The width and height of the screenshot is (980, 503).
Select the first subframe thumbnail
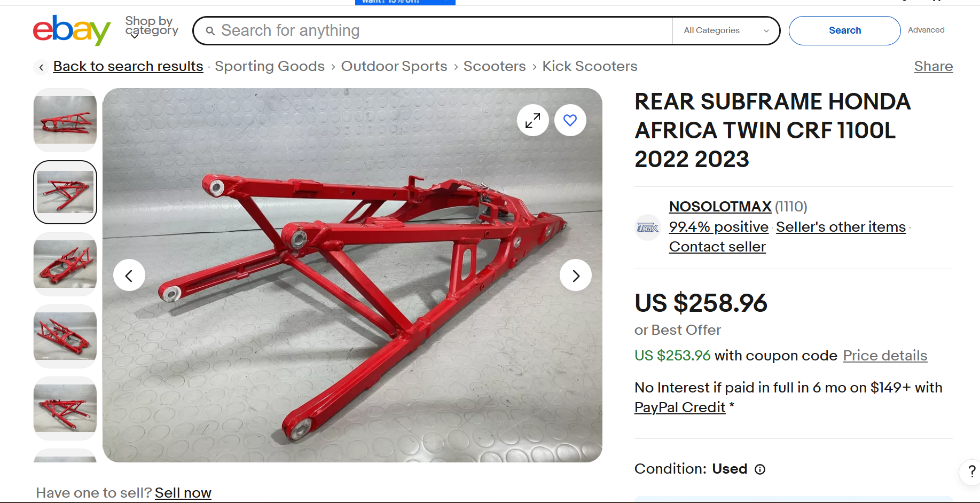coord(65,120)
